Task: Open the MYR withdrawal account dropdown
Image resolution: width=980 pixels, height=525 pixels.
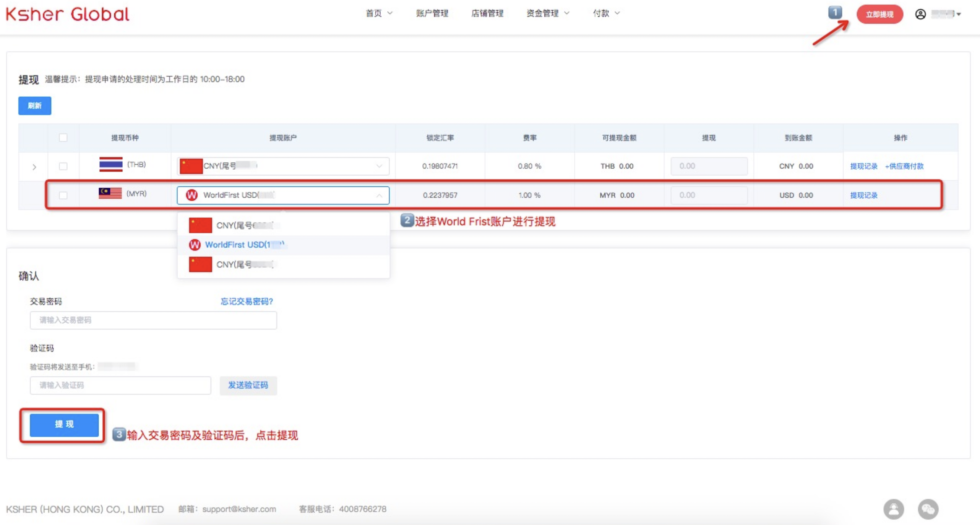Action: 282,194
